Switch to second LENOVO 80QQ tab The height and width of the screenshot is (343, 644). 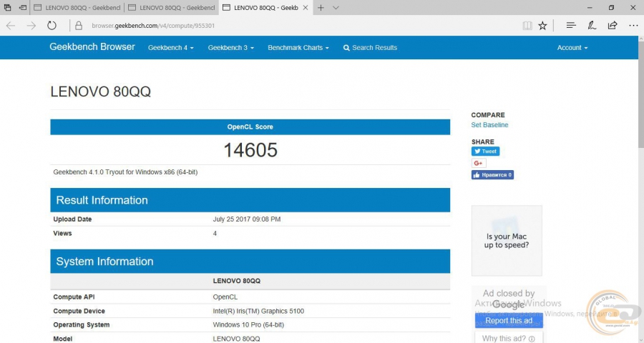[x=172, y=7]
